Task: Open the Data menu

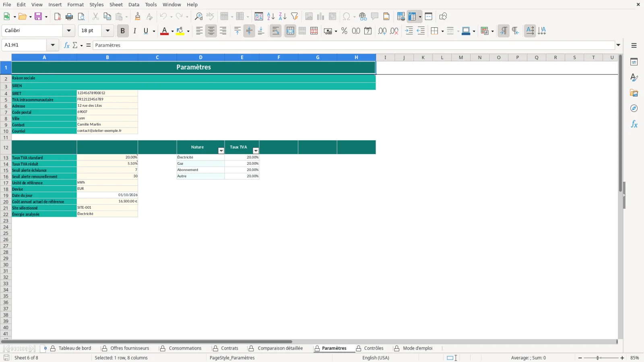Action: tap(134, 4)
